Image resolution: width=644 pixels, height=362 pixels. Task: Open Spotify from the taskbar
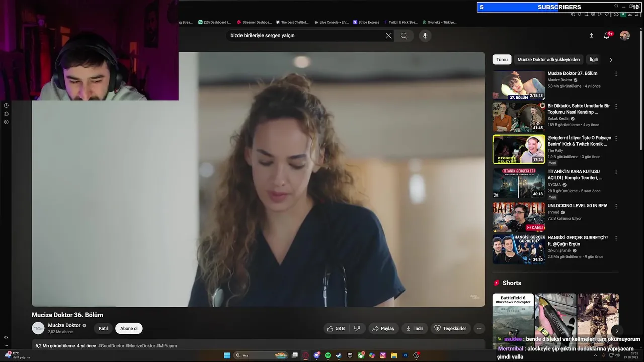tap(328, 355)
